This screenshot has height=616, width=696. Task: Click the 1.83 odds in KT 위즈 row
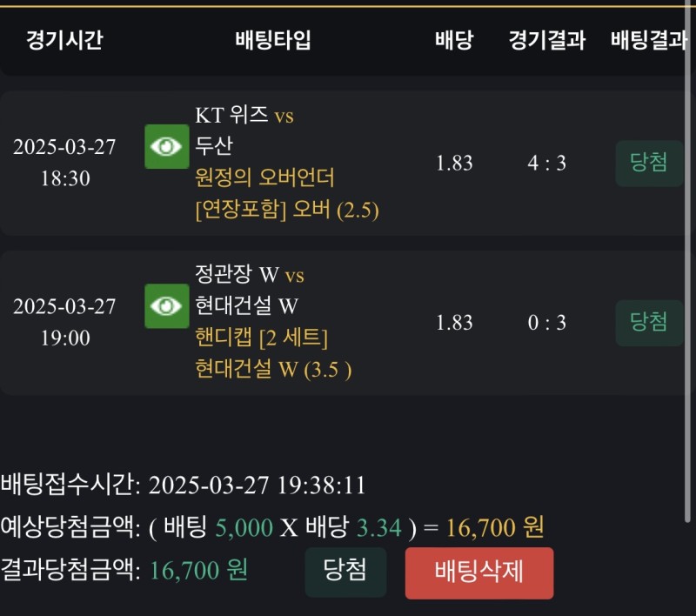click(454, 163)
